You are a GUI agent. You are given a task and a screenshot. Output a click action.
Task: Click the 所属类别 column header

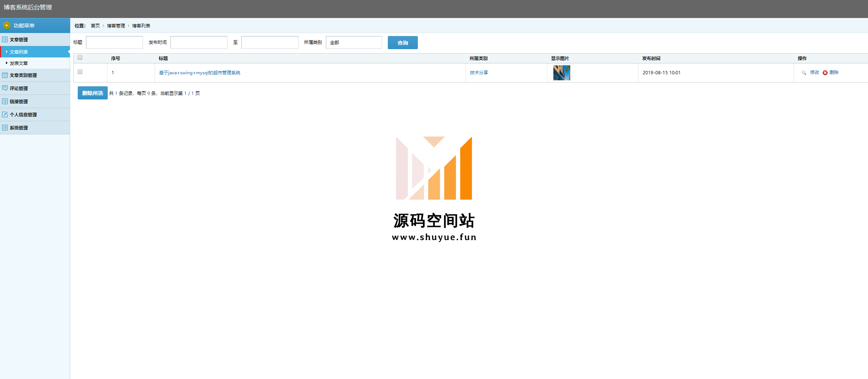pyautogui.click(x=479, y=59)
